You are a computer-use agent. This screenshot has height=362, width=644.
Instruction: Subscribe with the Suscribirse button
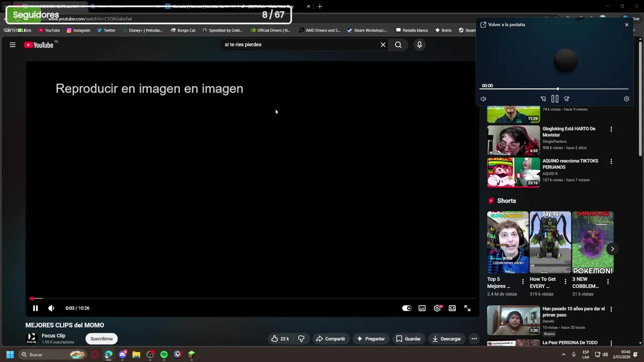click(102, 339)
